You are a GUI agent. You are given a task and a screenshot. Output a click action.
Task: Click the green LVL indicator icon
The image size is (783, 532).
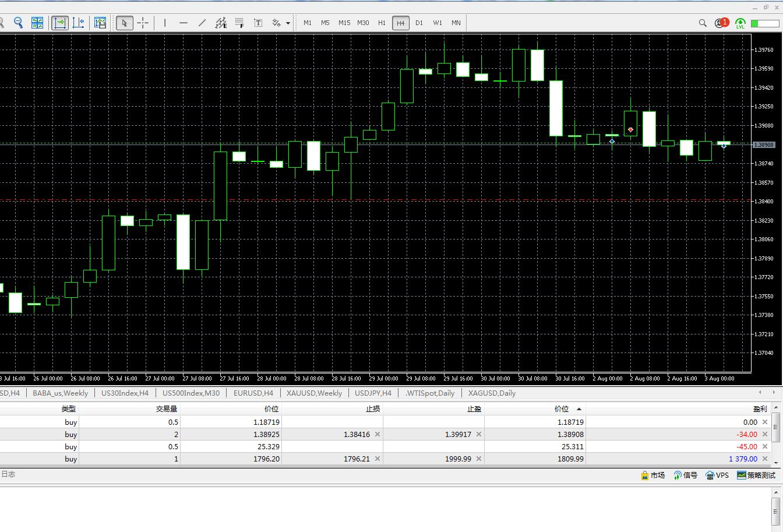click(x=740, y=23)
